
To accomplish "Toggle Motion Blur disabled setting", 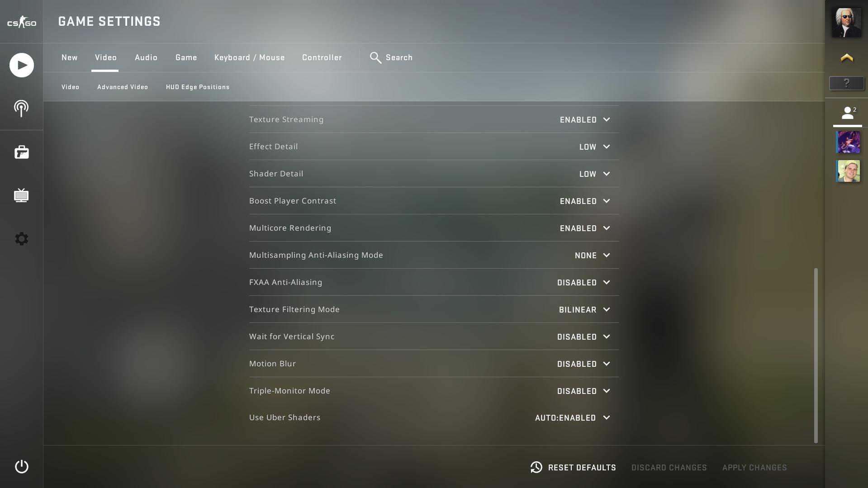I will (x=583, y=364).
